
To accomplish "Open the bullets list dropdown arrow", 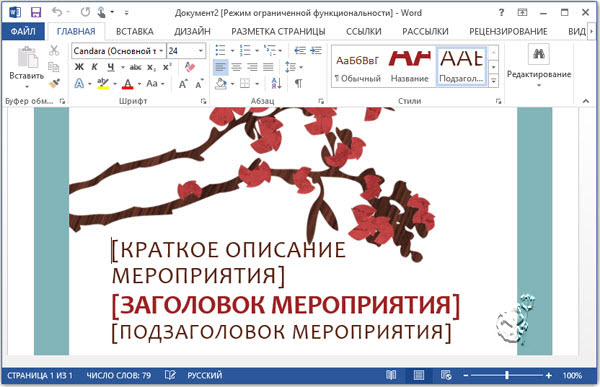I will pos(232,51).
